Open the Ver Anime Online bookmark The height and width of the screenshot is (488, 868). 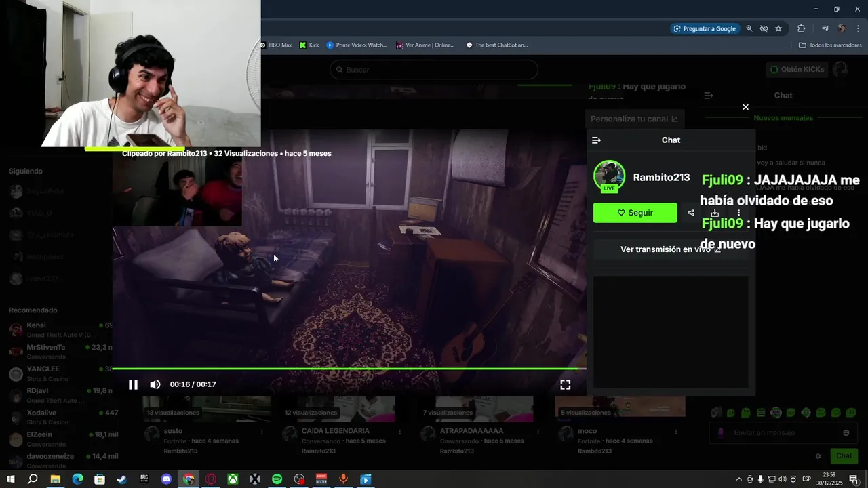tap(426, 45)
